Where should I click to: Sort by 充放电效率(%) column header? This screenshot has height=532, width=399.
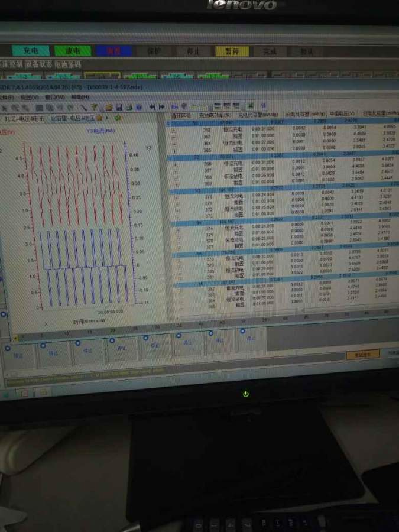pos(215,115)
